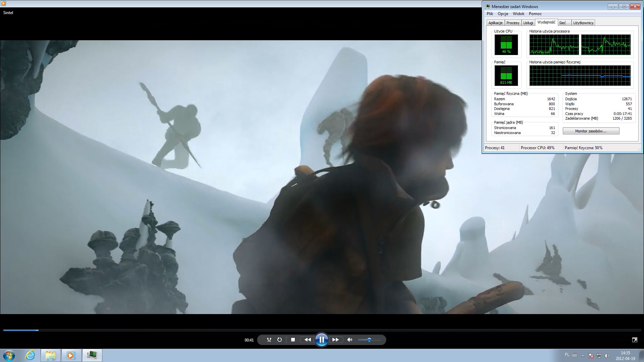Click the Task Manager title bar icon
This screenshot has width=644, height=362.
488,6
